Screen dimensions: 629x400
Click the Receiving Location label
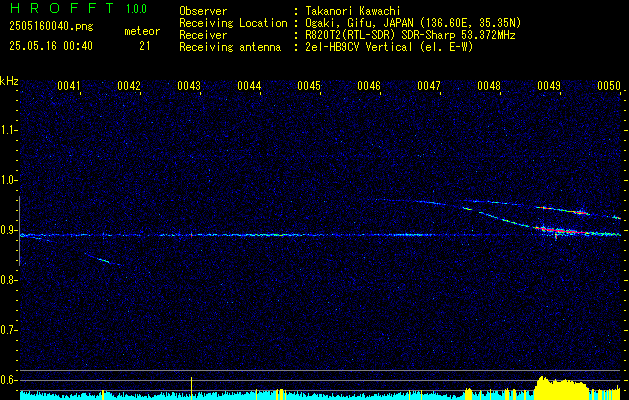point(233,23)
